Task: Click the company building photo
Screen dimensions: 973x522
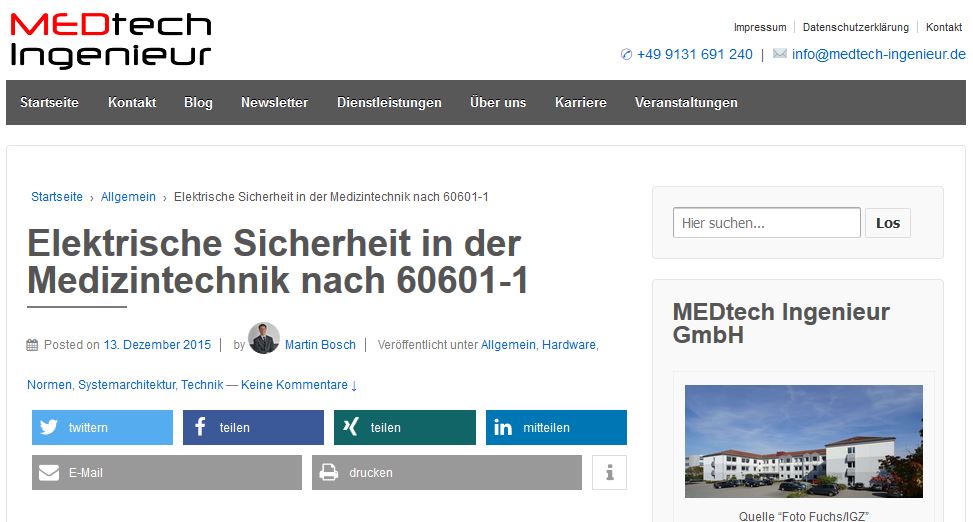Action: pyautogui.click(x=803, y=441)
